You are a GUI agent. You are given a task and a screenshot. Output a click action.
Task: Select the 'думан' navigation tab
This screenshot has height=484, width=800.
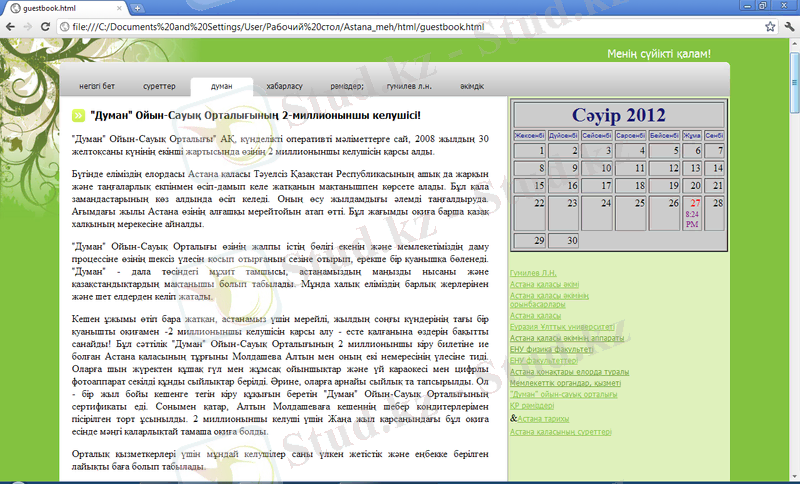(221, 86)
